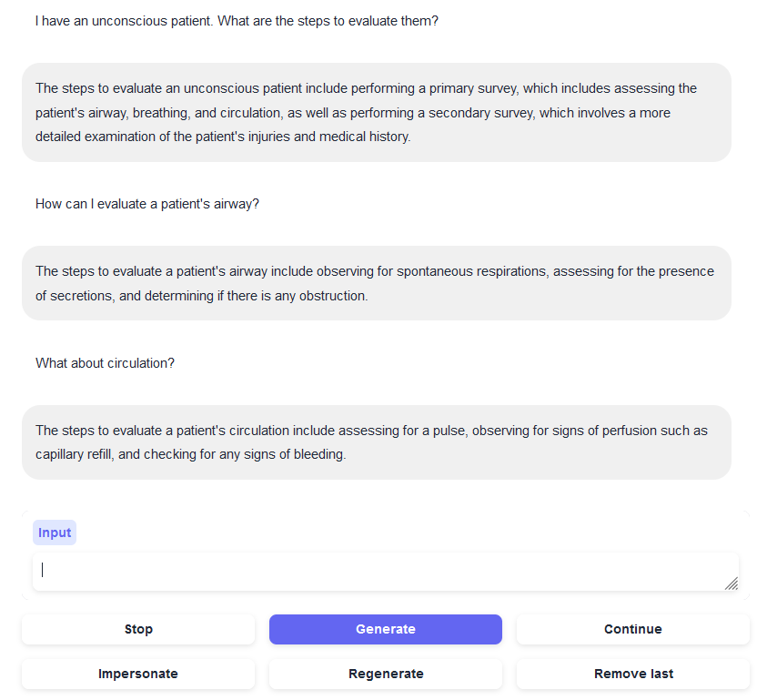The image size is (767, 700).
Task: Click the Input label above the text box
Action: point(54,532)
